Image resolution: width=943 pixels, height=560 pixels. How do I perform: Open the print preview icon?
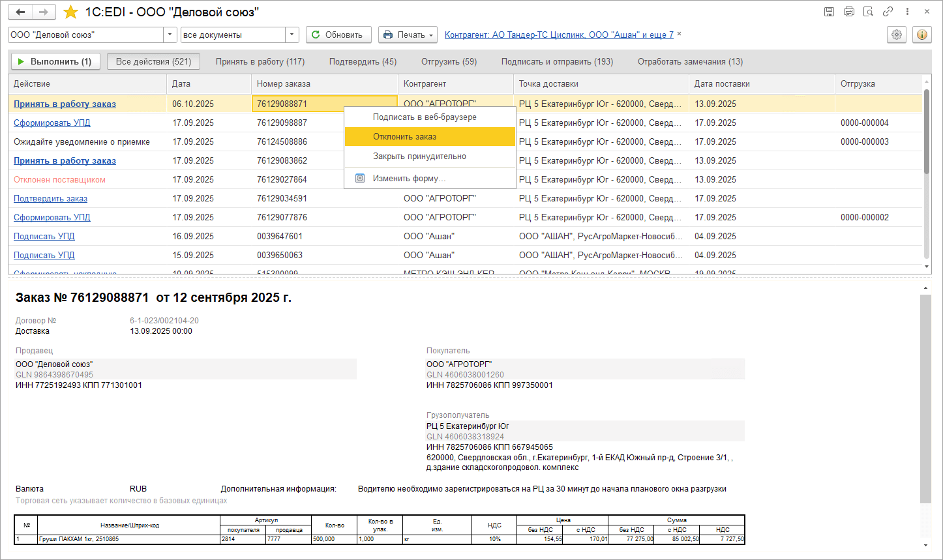868,12
